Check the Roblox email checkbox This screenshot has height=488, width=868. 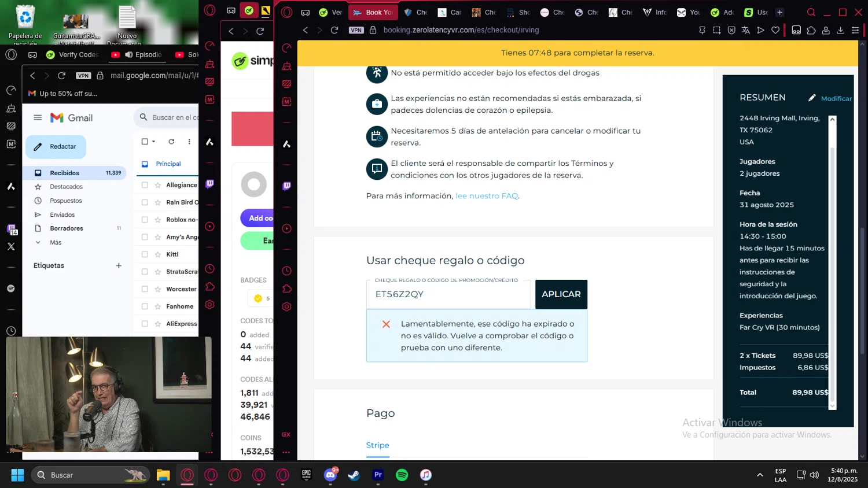pos(145,220)
